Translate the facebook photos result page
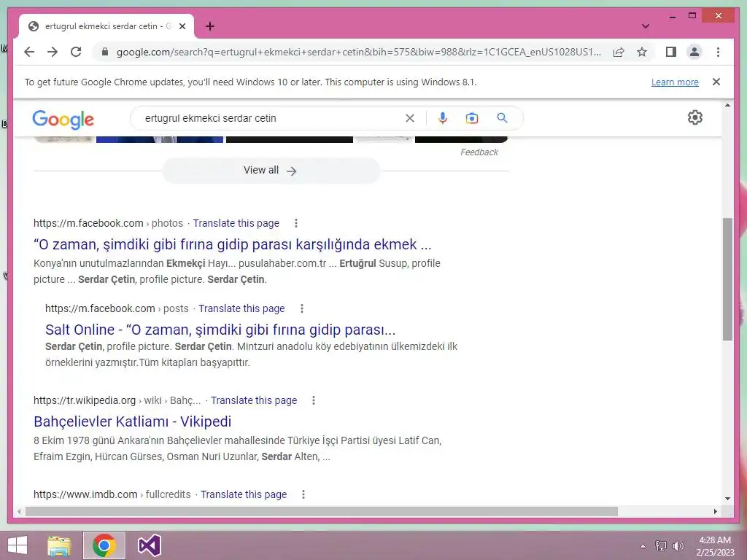The width and height of the screenshot is (747, 560). (x=236, y=223)
